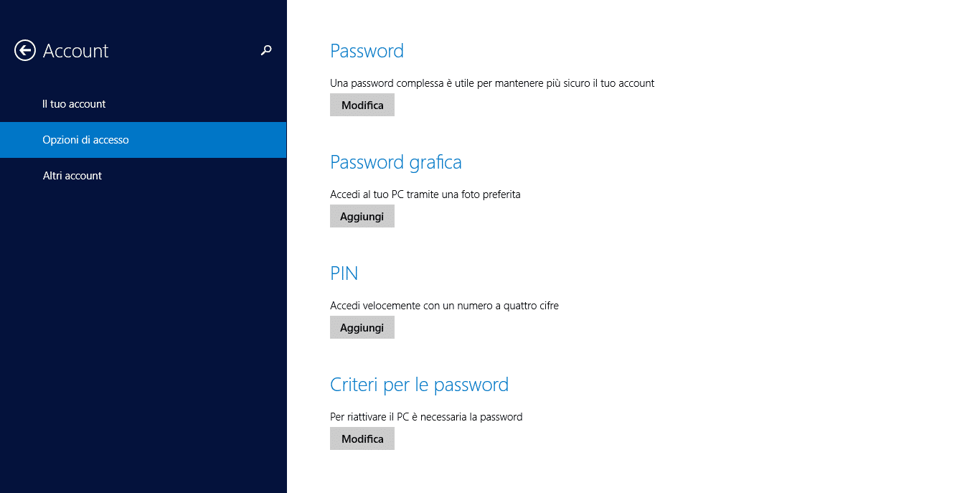Image resolution: width=980 pixels, height=493 pixels.
Task: Click "Aggiungi" to create a PIN
Action: pos(362,327)
